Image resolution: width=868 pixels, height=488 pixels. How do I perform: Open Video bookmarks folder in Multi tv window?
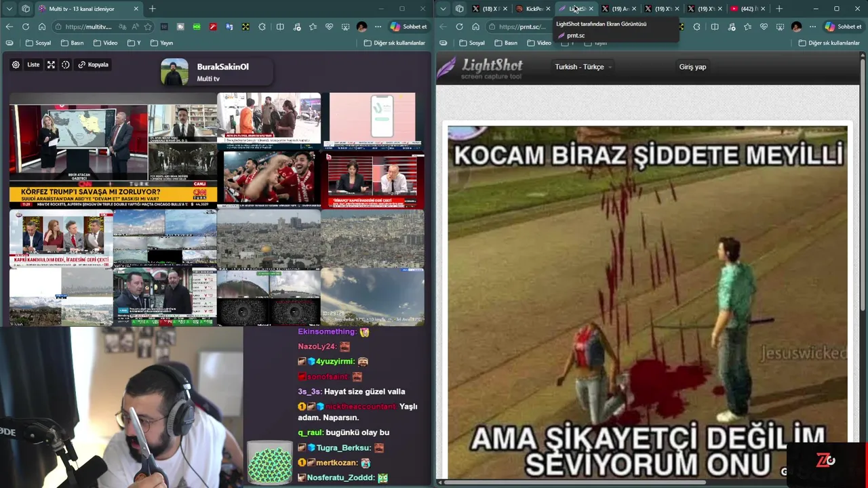tap(105, 43)
